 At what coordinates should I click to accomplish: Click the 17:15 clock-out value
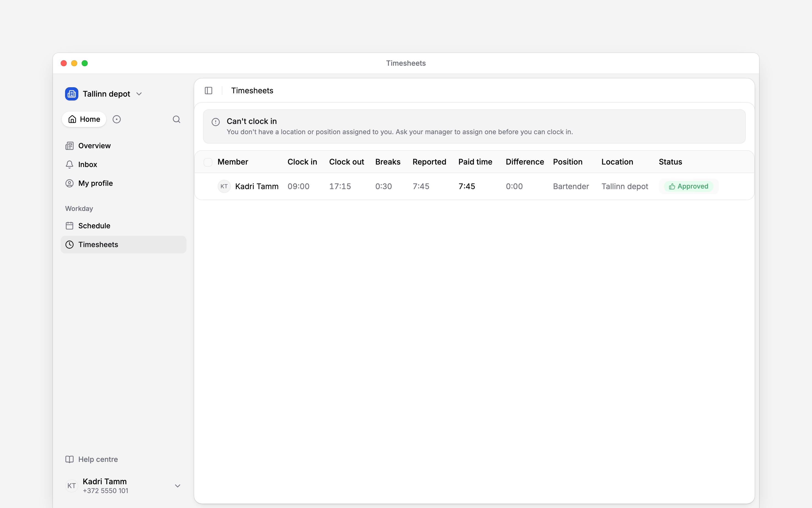coord(340,186)
